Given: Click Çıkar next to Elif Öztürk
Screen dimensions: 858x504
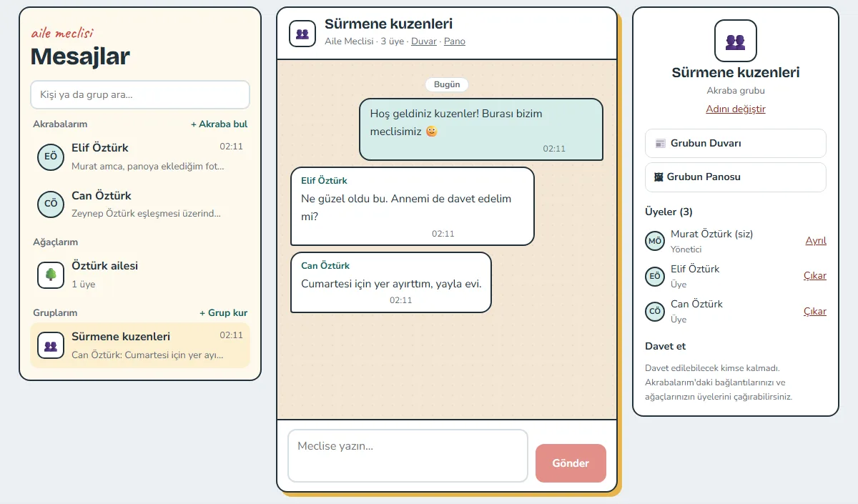Looking at the screenshot, I should pyautogui.click(x=815, y=276).
